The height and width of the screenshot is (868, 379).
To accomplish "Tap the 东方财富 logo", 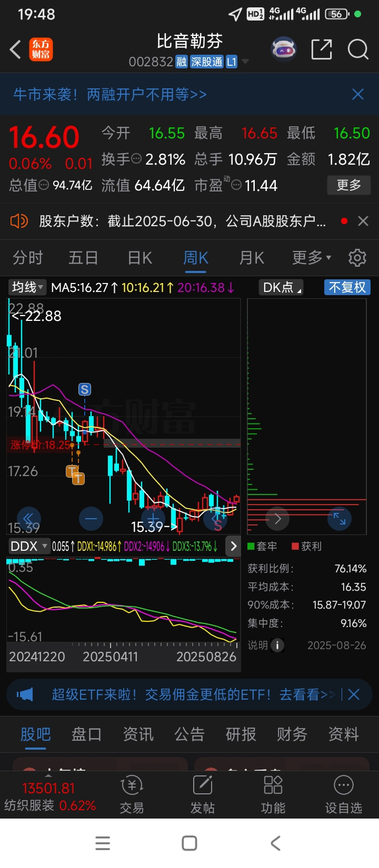I will coord(41,50).
